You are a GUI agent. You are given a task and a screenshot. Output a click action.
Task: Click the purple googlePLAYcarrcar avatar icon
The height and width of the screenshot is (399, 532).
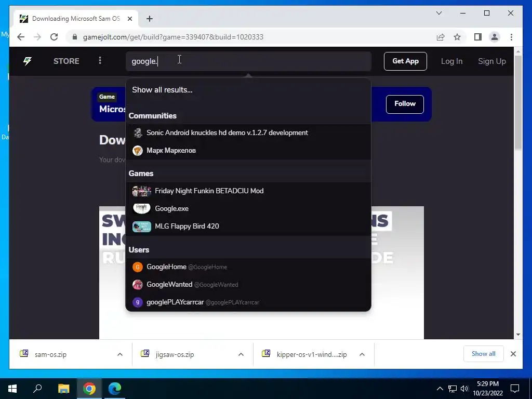click(x=137, y=302)
